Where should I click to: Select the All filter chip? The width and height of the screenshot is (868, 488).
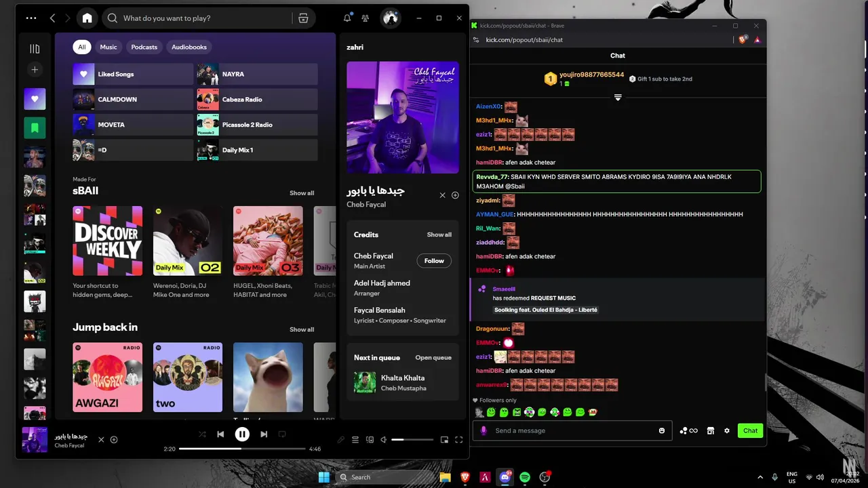[82, 47]
